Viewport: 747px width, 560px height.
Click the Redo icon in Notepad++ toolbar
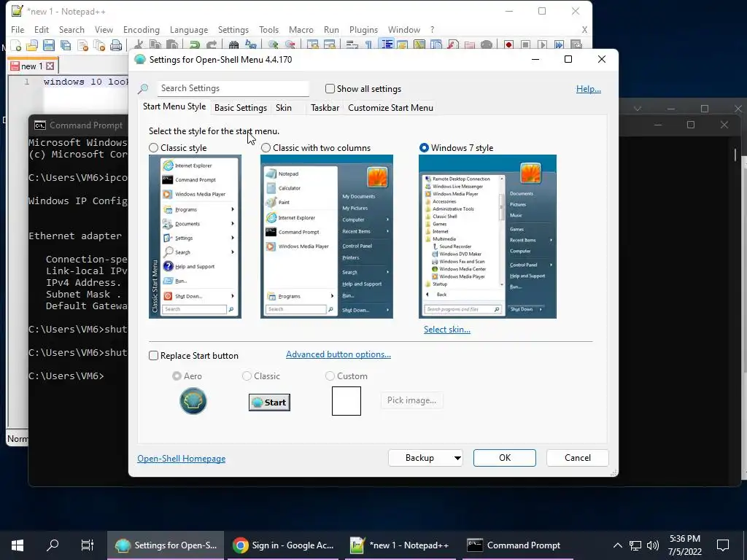(x=211, y=45)
